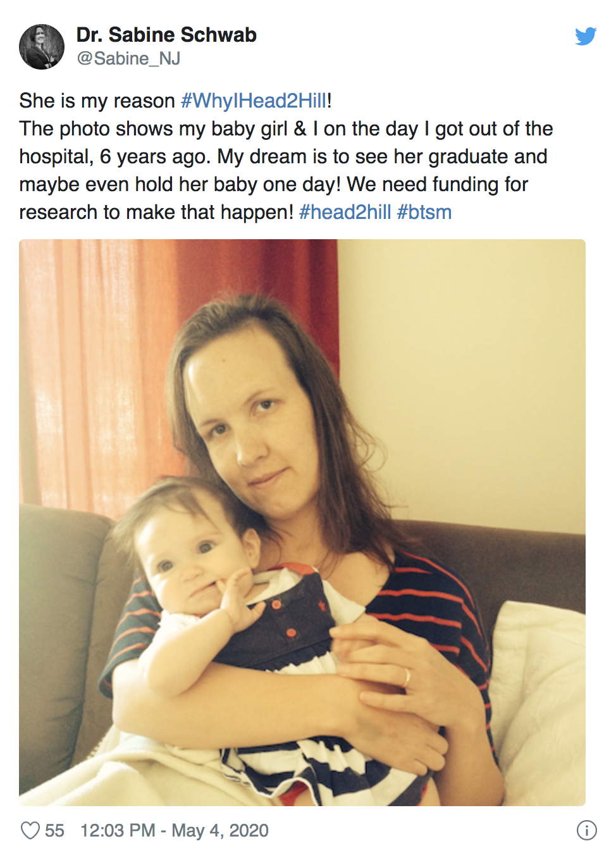
Task: Open Dr. Sabine Schwab's profile avatar
Action: 42,47
